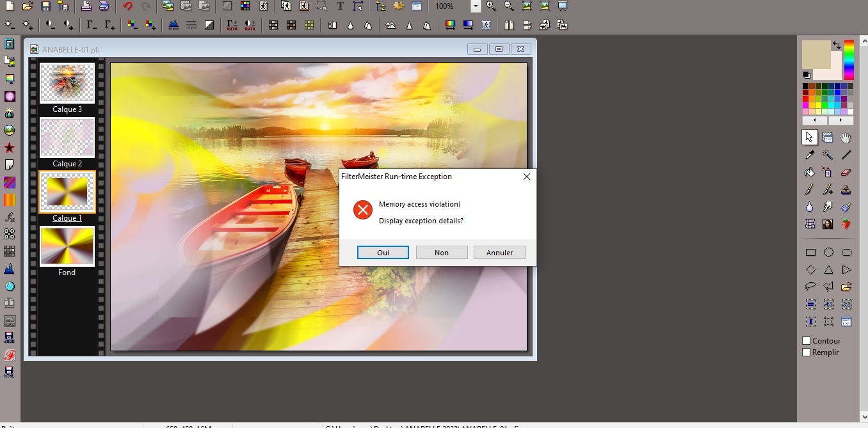Select the Hand move tool

click(846, 138)
